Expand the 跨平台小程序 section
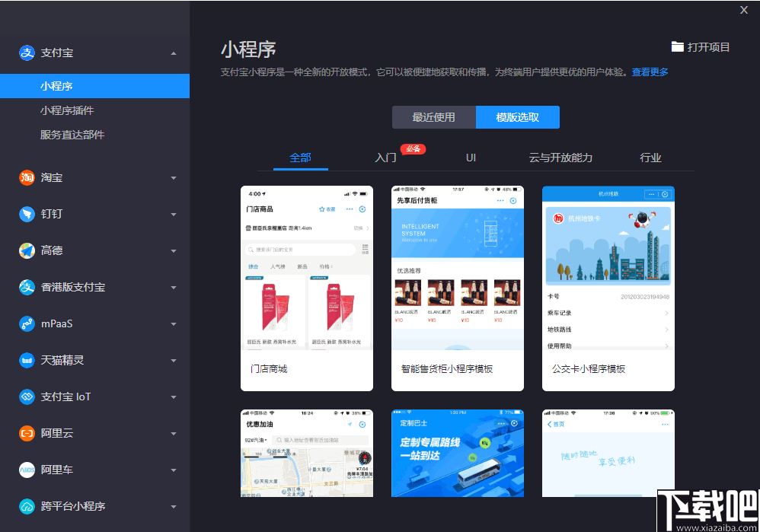Image resolution: width=760 pixels, height=532 pixels. point(174,506)
